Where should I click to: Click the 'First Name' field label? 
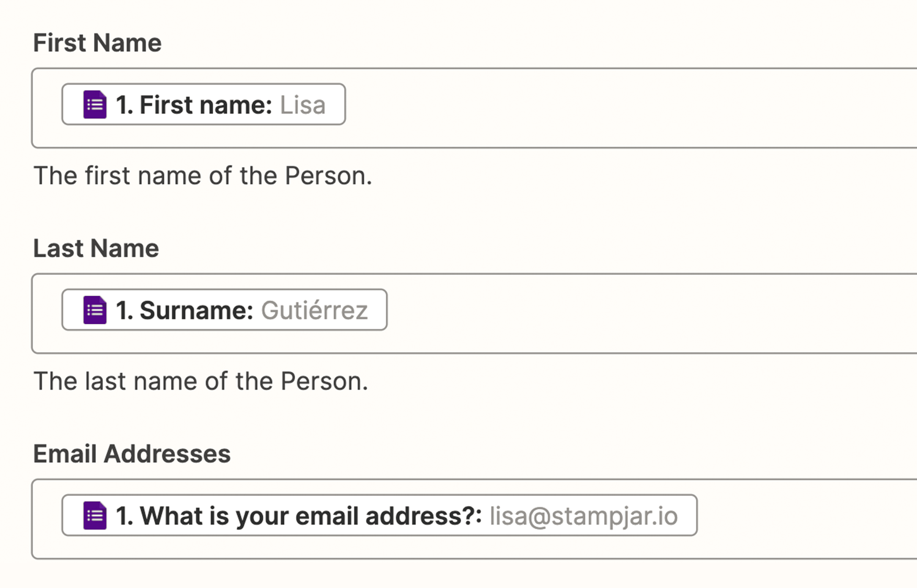(x=97, y=43)
